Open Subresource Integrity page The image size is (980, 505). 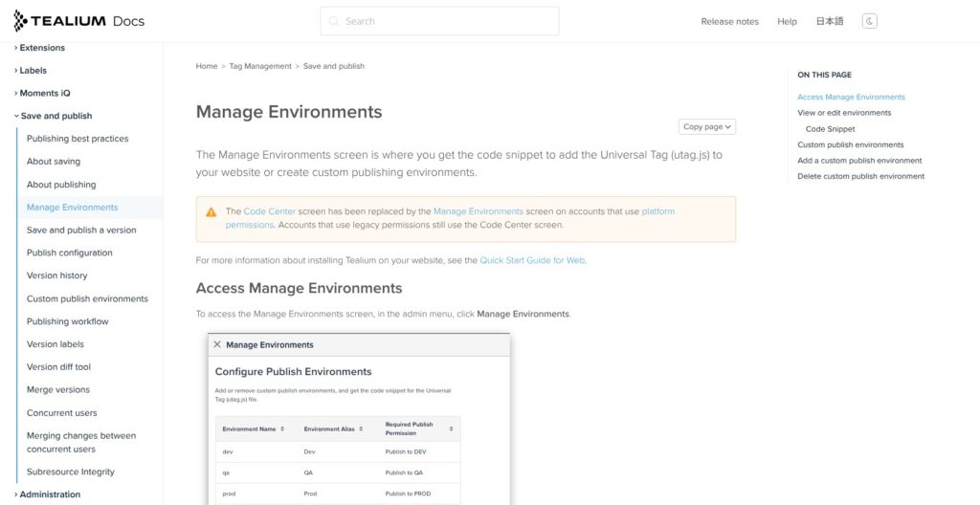point(71,472)
